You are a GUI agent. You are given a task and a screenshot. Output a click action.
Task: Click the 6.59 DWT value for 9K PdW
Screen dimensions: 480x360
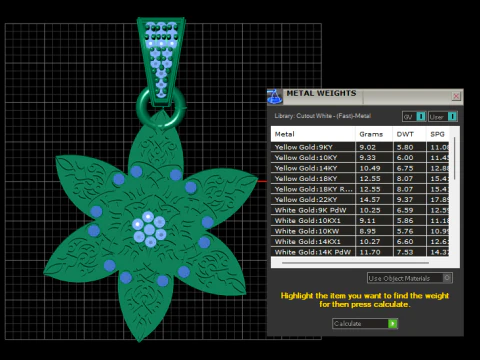pos(405,210)
